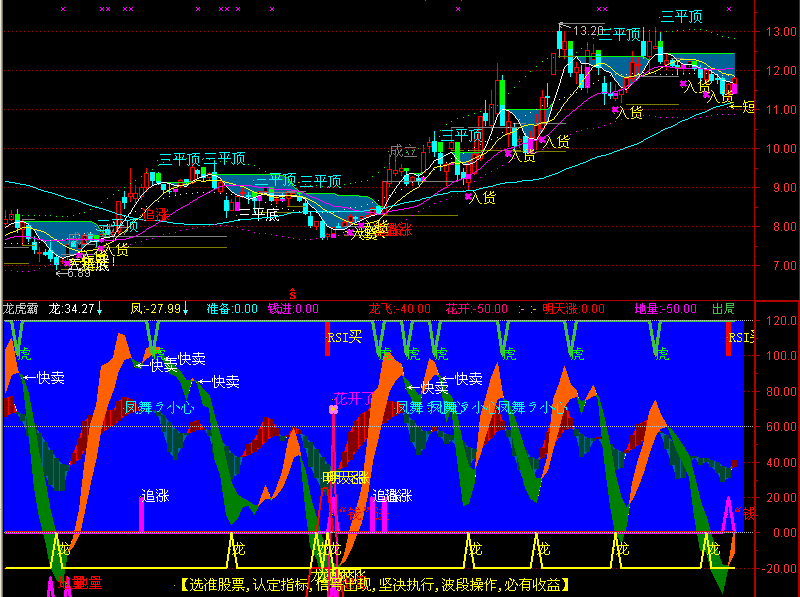Click the 准备:0.00 indicator value

pyautogui.click(x=232, y=309)
